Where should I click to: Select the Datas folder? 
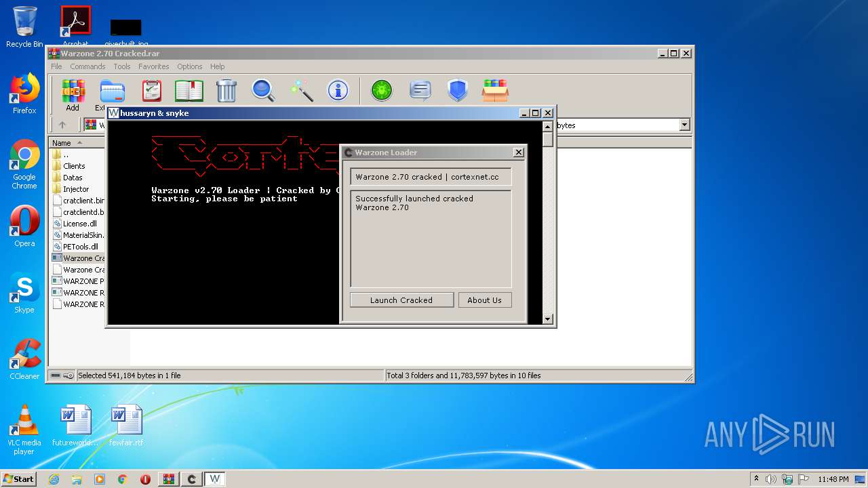click(x=73, y=178)
